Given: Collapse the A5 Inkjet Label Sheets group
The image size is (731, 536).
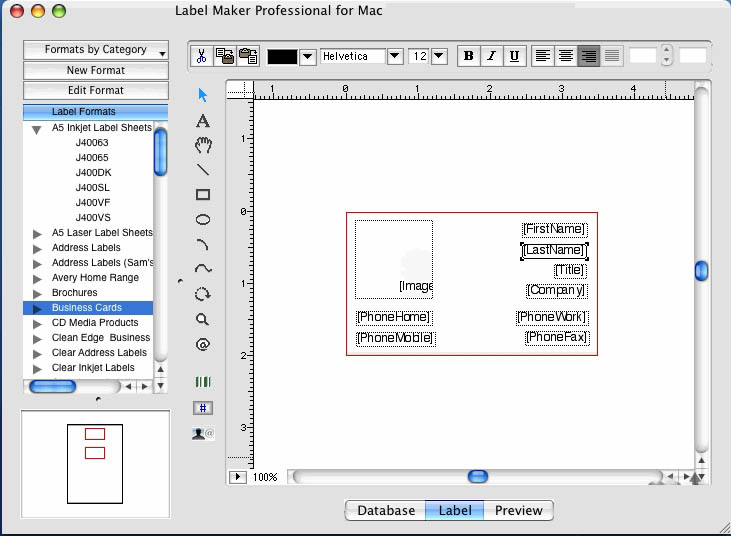Looking at the screenshot, I should pos(36,130).
